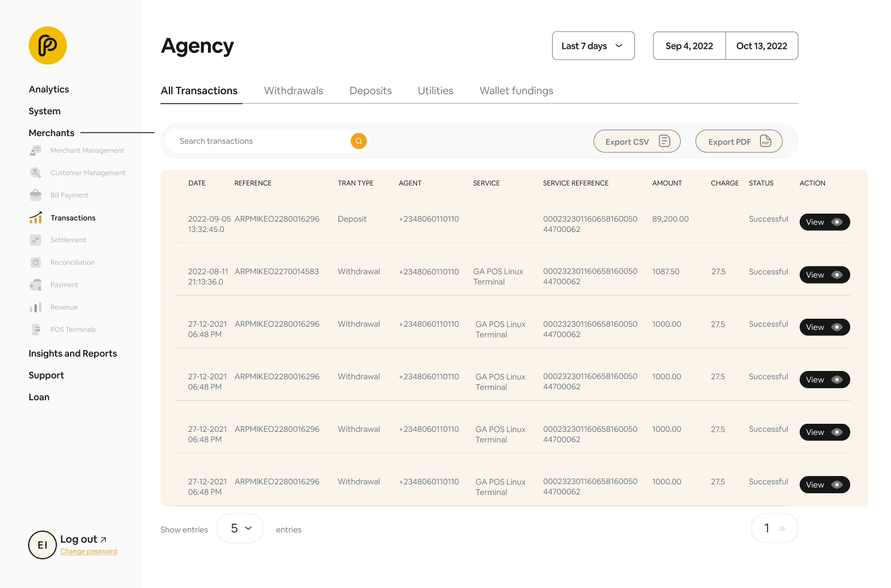Open Customer Management in sidebar
The image size is (891, 588).
(x=78, y=173)
